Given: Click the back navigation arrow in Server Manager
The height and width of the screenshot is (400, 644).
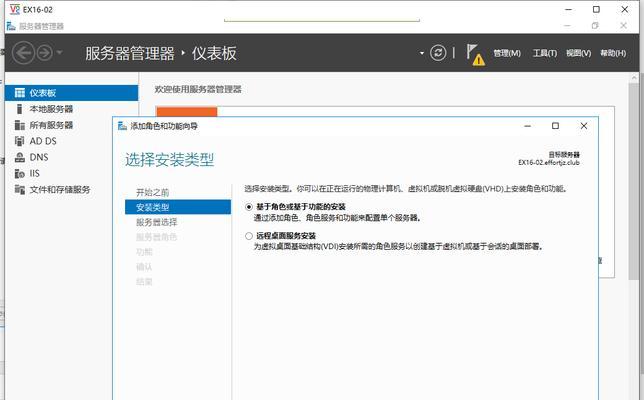Looking at the screenshot, I should click(23, 53).
